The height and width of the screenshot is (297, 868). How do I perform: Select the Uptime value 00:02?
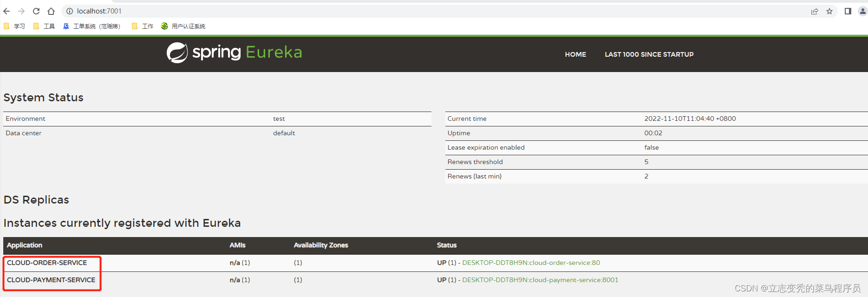[x=653, y=133]
